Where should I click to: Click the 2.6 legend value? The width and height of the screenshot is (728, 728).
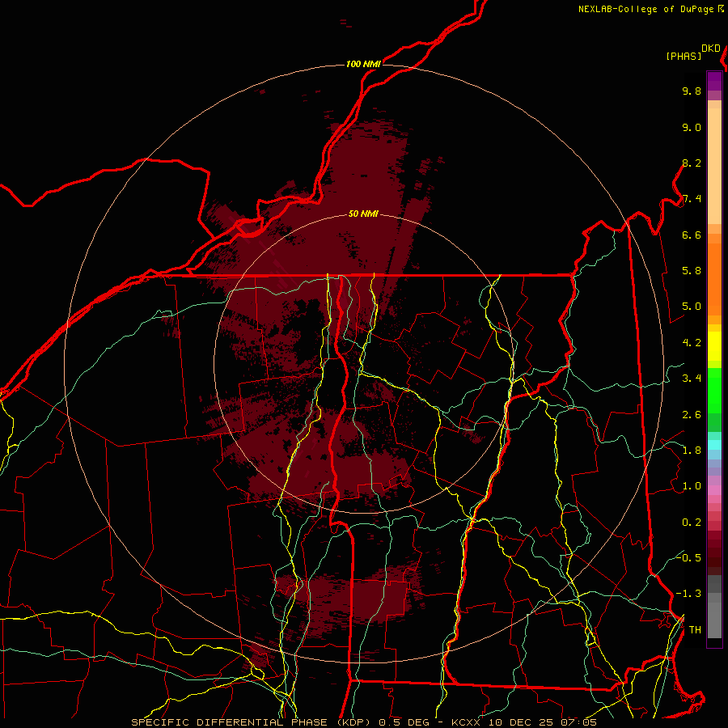pyautogui.click(x=692, y=415)
